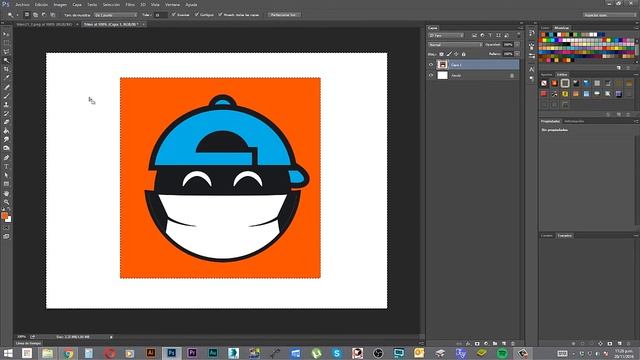The image size is (640, 360).
Task: Select the Zoom tool in toolbox
Action: click(x=6, y=202)
